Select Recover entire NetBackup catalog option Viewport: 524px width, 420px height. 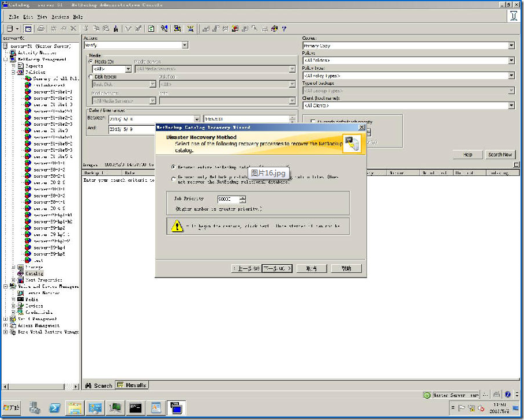click(173, 167)
